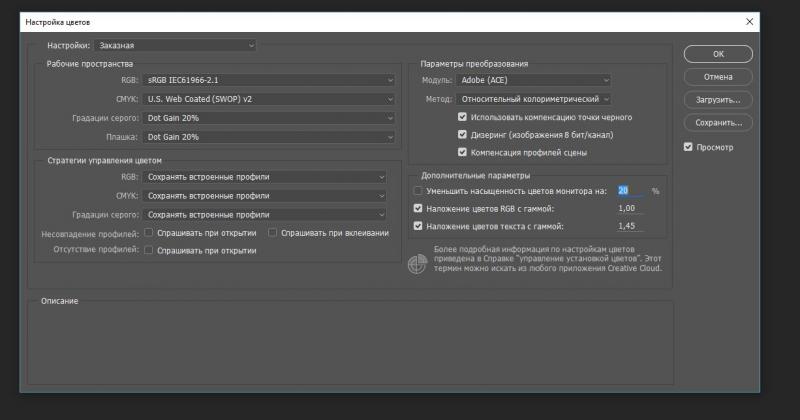The height and width of the screenshot is (420, 800).
Task: Open the Плашка Dot Gain dropdown
Action: [268, 137]
